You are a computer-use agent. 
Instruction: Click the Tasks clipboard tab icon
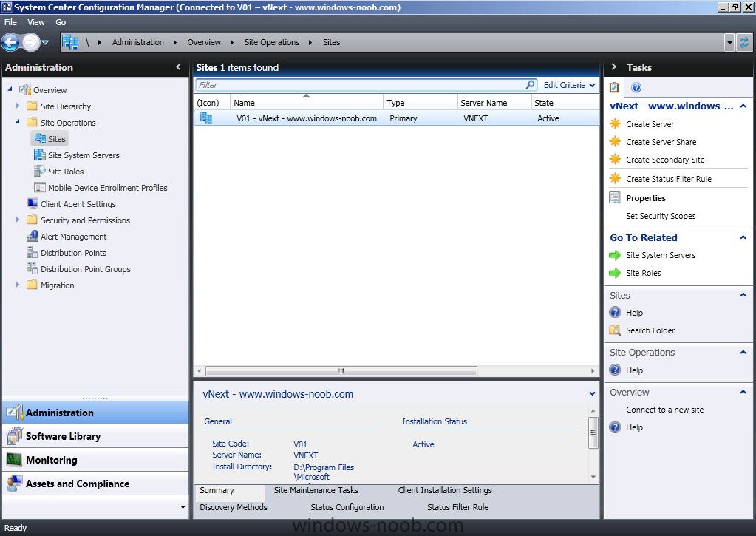pyautogui.click(x=614, y=87)
